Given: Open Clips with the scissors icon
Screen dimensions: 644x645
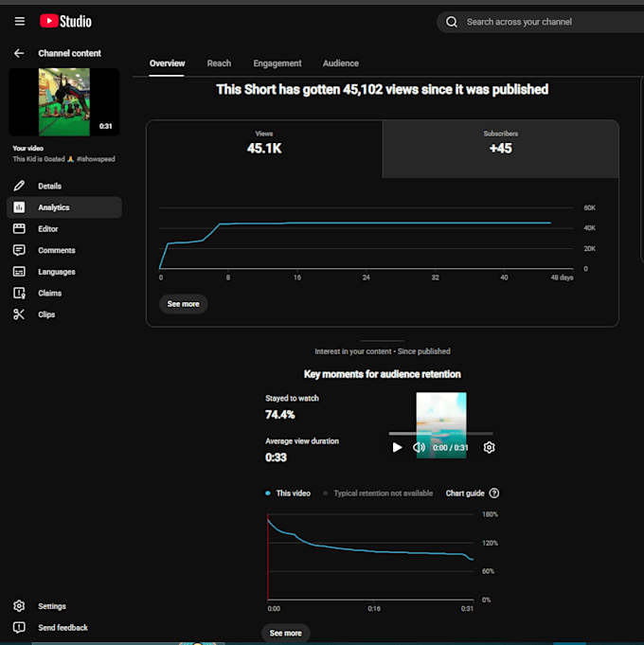Looking at the screenshot, I should click(19, 314).
